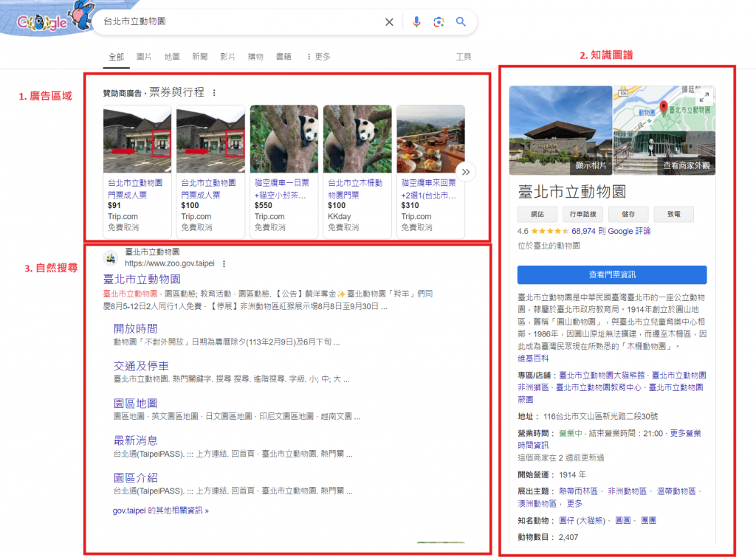The image size is (756, 557).
Task: Open the 園區介紹 sitelink
Action: [136, 477]
